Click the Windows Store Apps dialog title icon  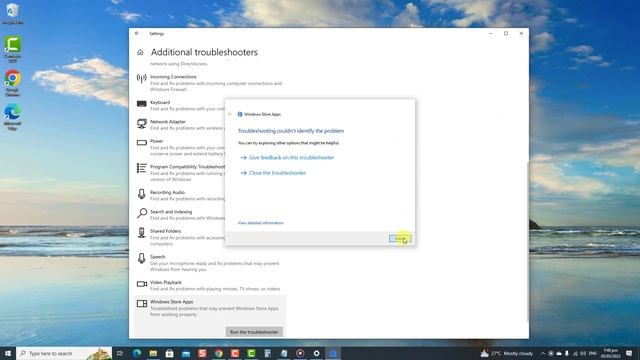coord(240,114)
